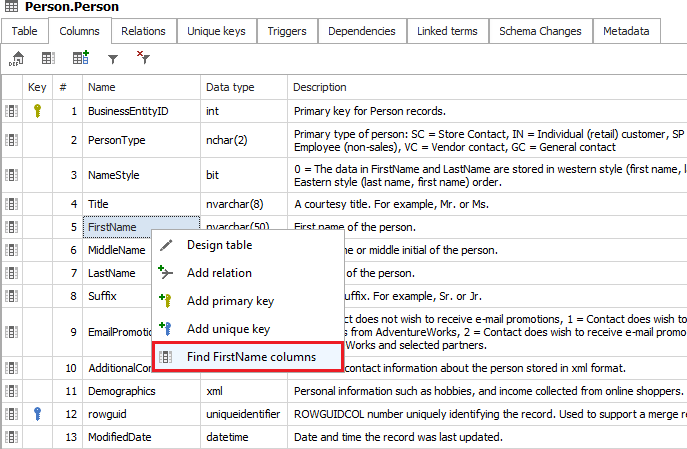This screenshot has height=449, width=687.
Task: Click the row icon beside PersonType
Action: pos(12,140)
